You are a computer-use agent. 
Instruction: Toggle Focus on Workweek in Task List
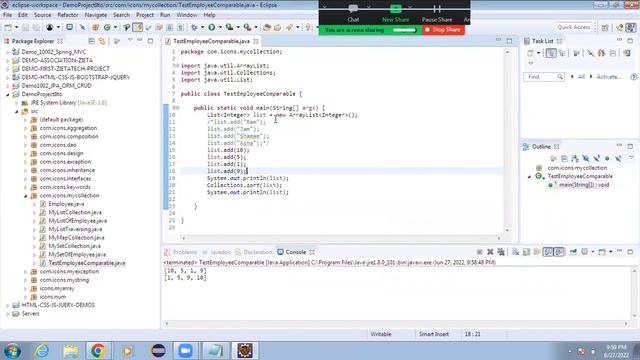pos(576,53)
